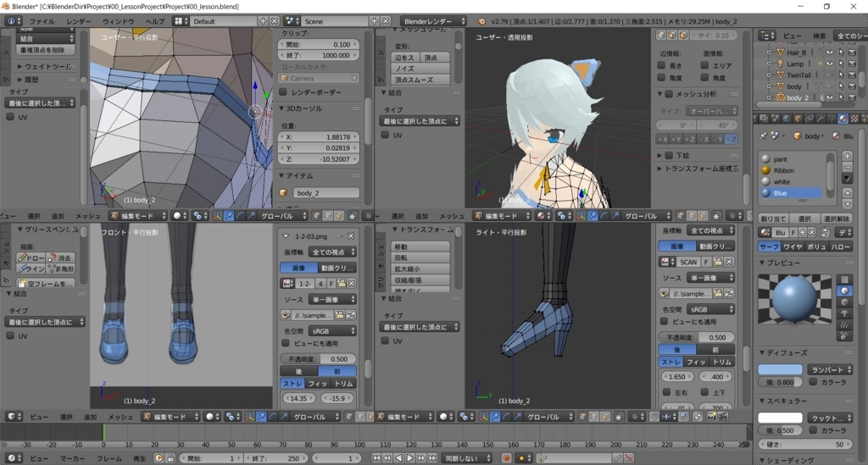Viewport: 868px width, 465px height.
Task: Open sync mode dropdown in timeline
Action: [468, 458]
